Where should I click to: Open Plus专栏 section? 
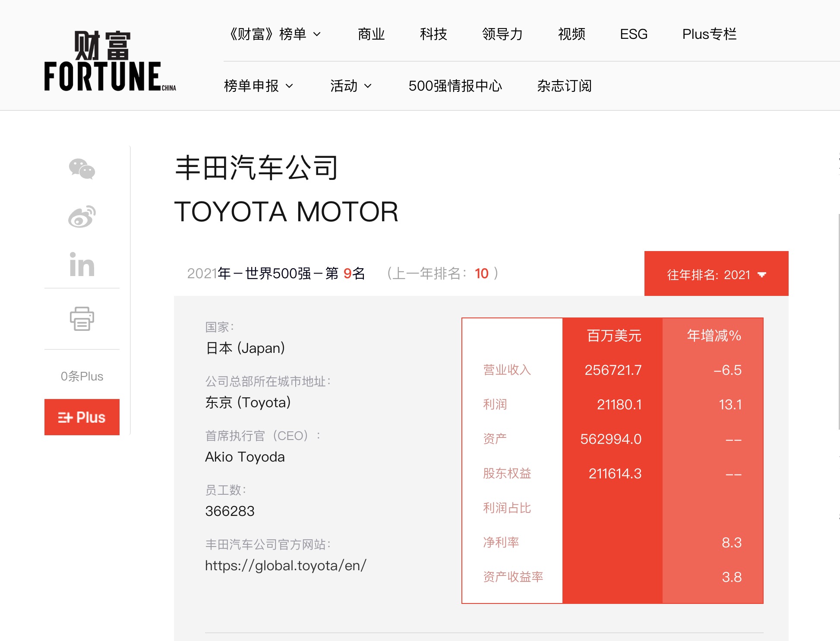coord(709,34)
